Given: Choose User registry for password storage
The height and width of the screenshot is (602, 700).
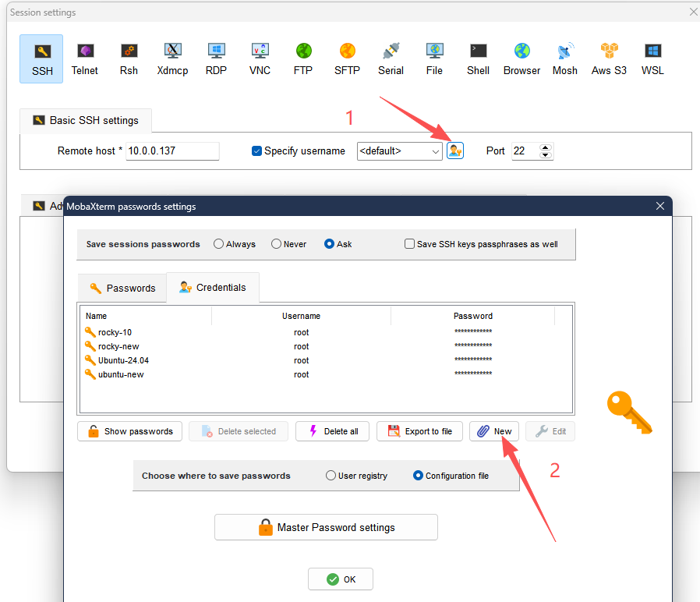Looking at the screenshot, I should [331, 475].
